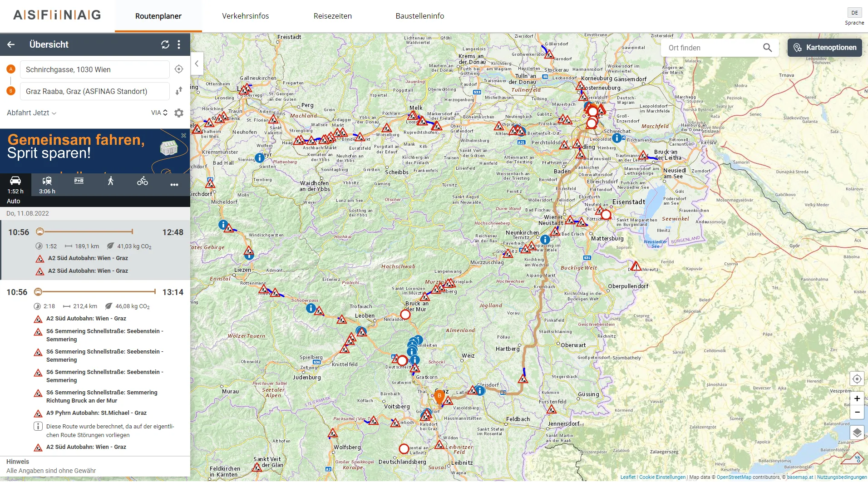Screen dimensions: 868x482
Task: Click the Ort finden search field
Action: click(713, 48)
